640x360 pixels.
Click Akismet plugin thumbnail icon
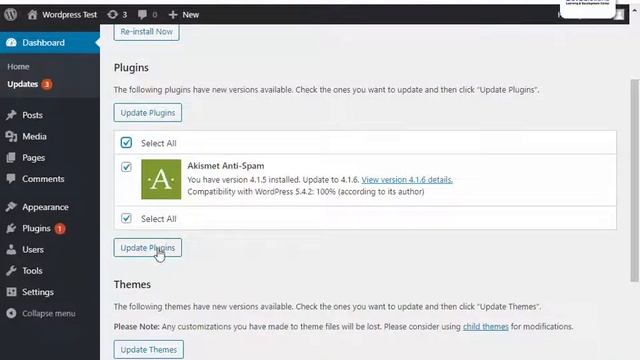161,179
